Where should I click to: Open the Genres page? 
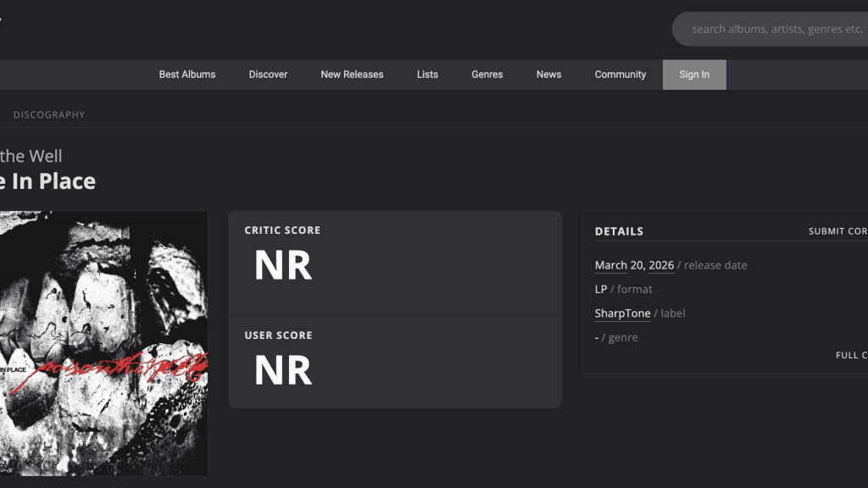click(x=487, y=75)
